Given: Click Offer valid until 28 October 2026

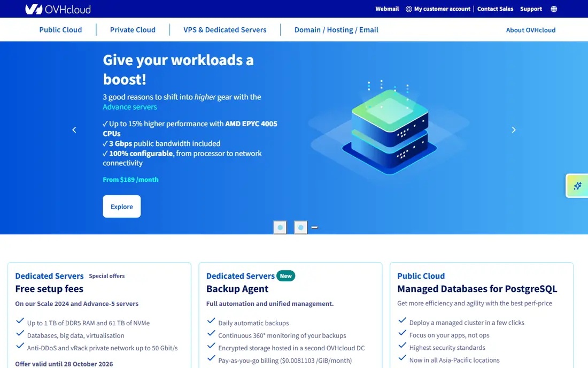Looking at the screenshot, I should tap(64, 364).
